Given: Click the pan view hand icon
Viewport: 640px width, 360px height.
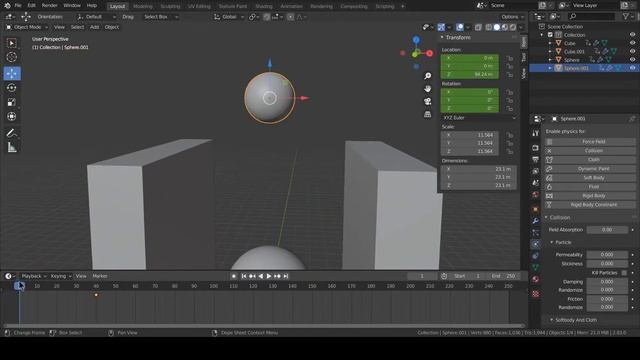Looking at the screenshot, I should (x=427, y=89).
